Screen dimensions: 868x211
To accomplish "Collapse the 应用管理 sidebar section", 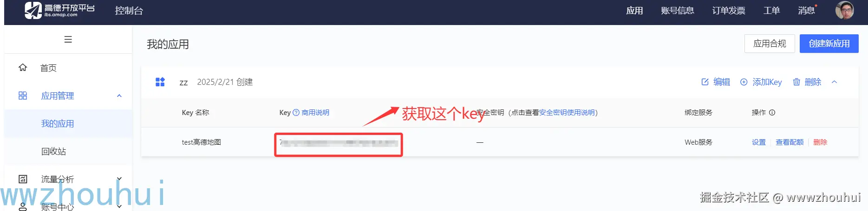I will (119, 96).
